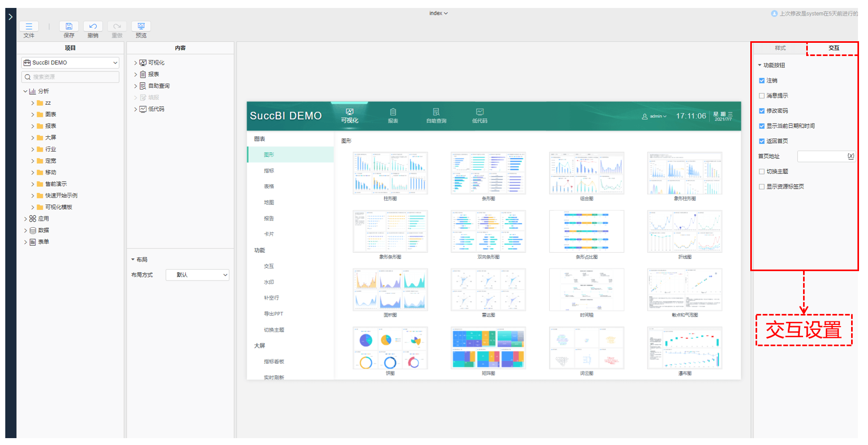Switch to the 样式 tab
The image size is (868, 445).
pyautogui.click(x=780, y=48)
